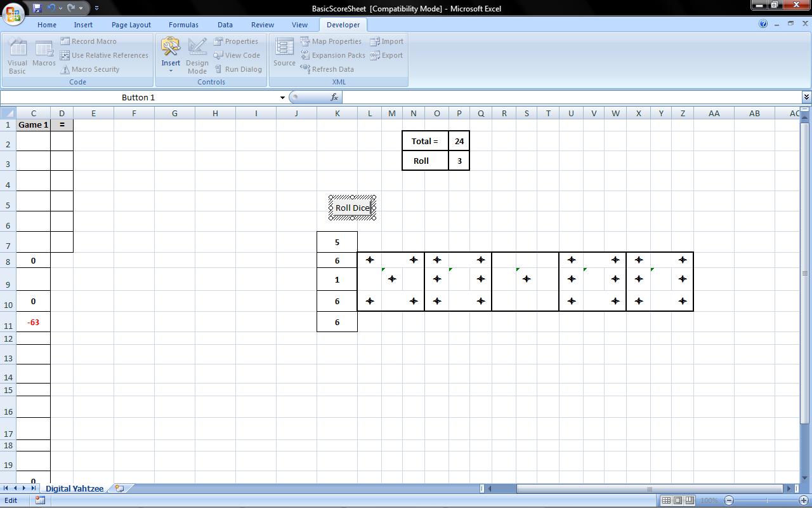Viewport: 812px width, 508px height.
Task: Click cell K7 containing 5
Action: click(x=337, y=242)
